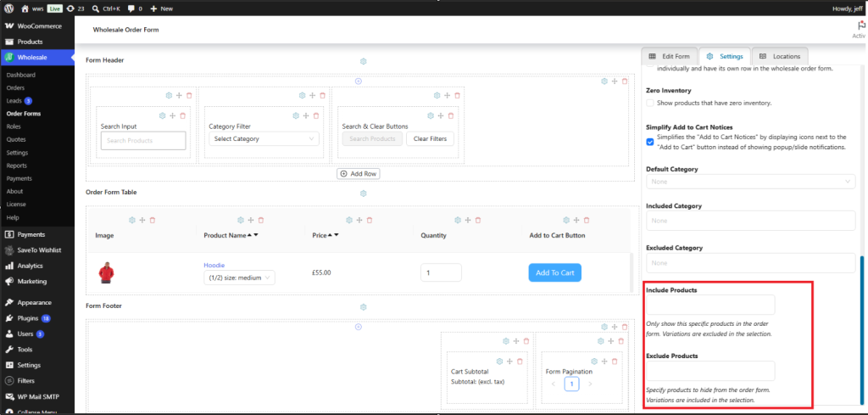This screenshot has width=868, height=415.
Task: Open the Form Footer gear settings icon
Action: coord(364,307)
